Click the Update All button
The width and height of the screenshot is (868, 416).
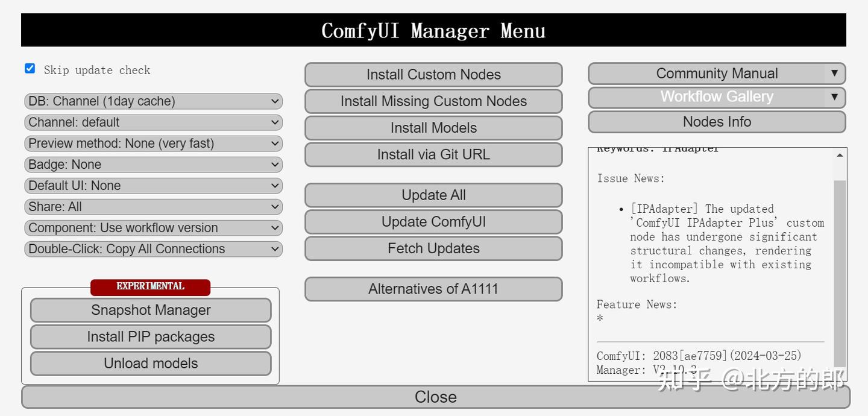(433, 195)
